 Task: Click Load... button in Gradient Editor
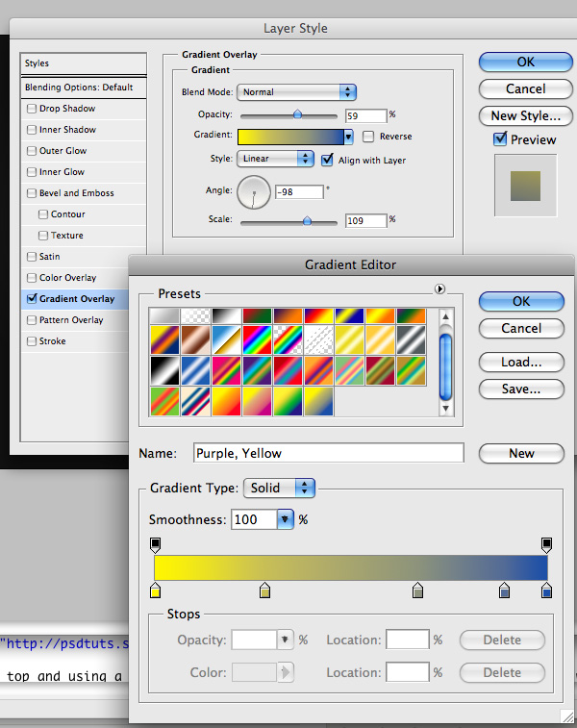pyautogui.click(x=521, y=363)
